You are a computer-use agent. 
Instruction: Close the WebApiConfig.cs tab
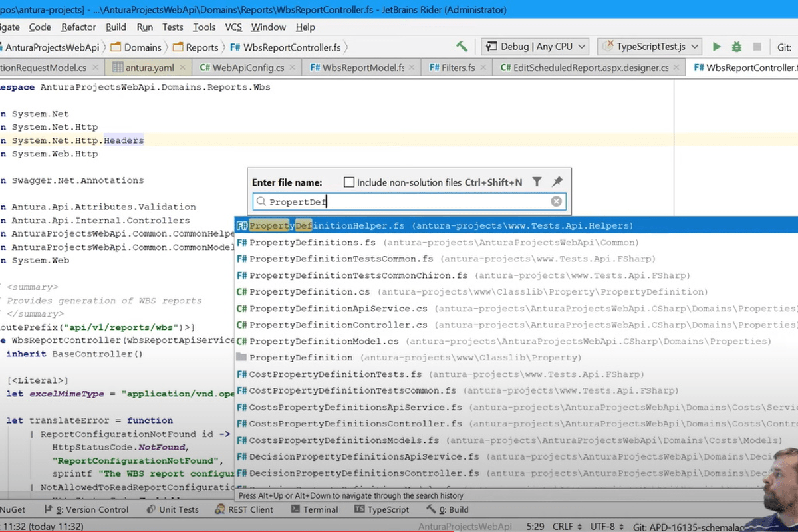point(293,68)
